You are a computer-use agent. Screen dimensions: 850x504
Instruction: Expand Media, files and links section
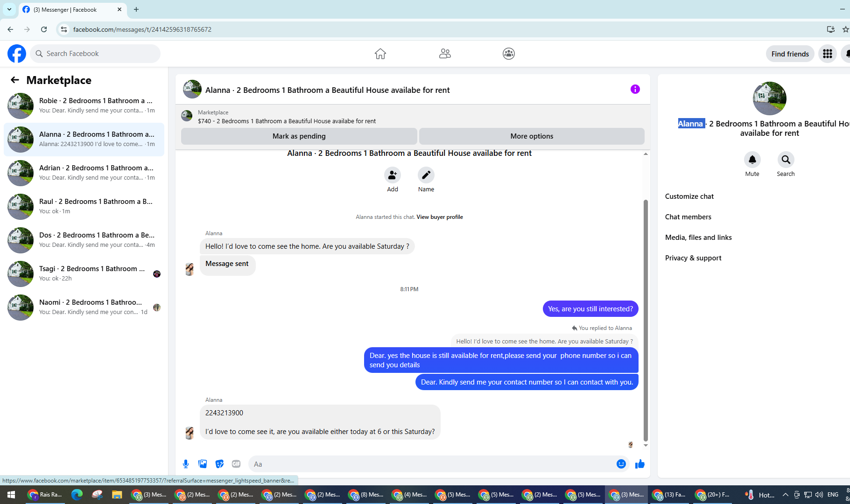[698, 238]
